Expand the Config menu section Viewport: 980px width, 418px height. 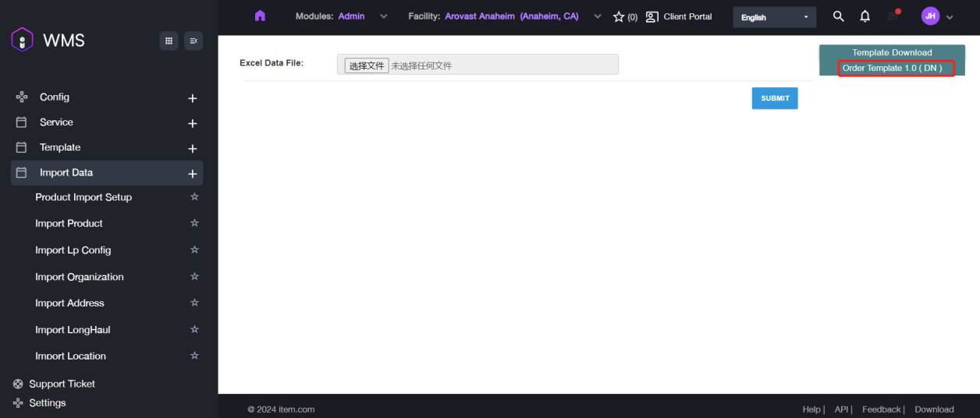193,98
